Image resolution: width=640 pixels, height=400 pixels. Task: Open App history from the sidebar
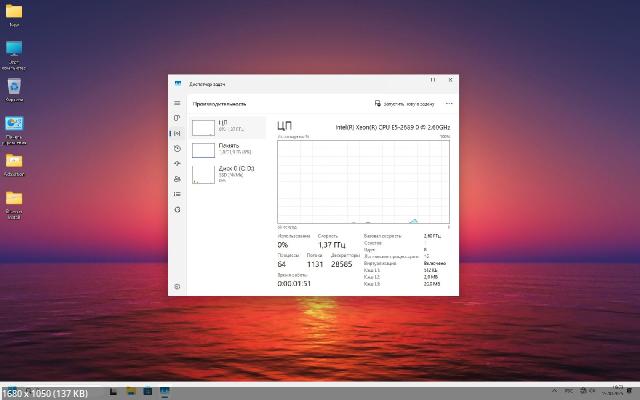tap(177, 148)
